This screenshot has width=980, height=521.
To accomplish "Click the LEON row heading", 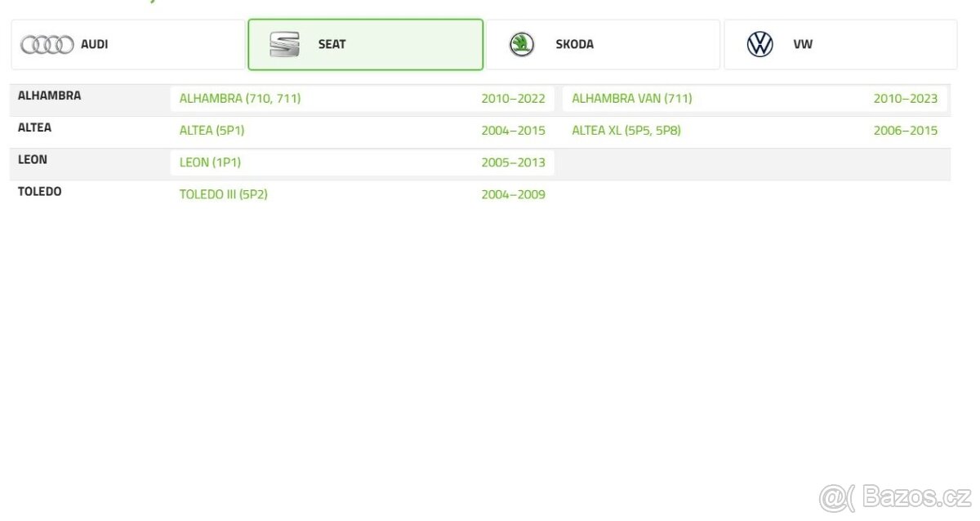I will (x=33, y=159).
